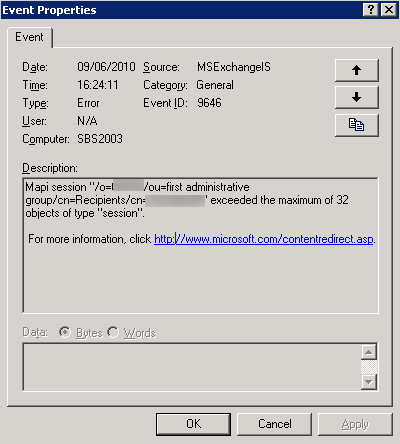Image resolution: width=400 pixels, height=444 pixels.
Task: Switch to the Event tab
Action: click(29, 37)
